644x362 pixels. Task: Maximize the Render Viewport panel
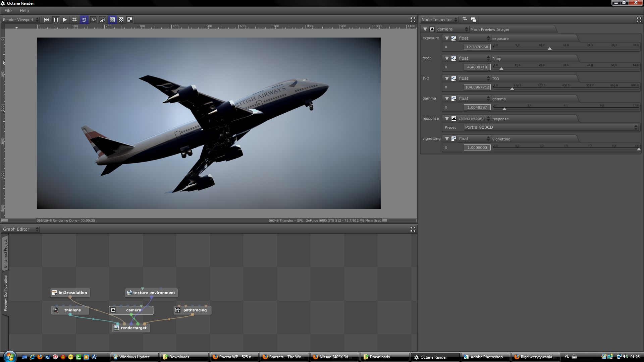[413, 20]
